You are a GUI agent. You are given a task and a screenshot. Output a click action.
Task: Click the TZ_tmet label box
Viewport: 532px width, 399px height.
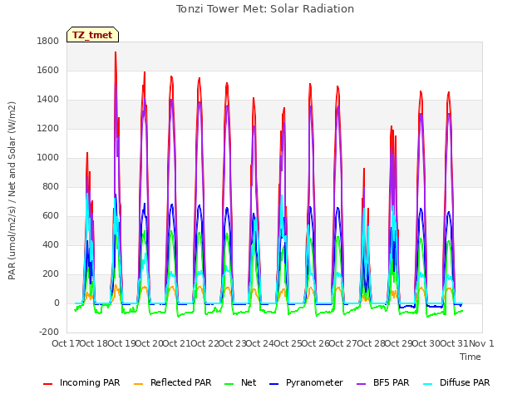pyautogui.click(x=92, y=35)
